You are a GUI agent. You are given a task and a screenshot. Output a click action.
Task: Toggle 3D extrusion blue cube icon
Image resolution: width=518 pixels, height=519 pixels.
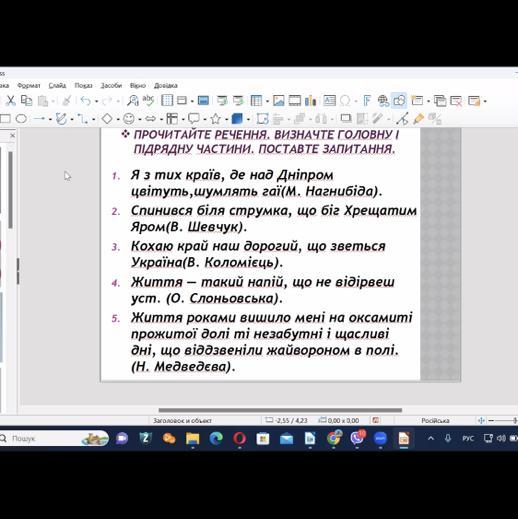pos(237,118)
